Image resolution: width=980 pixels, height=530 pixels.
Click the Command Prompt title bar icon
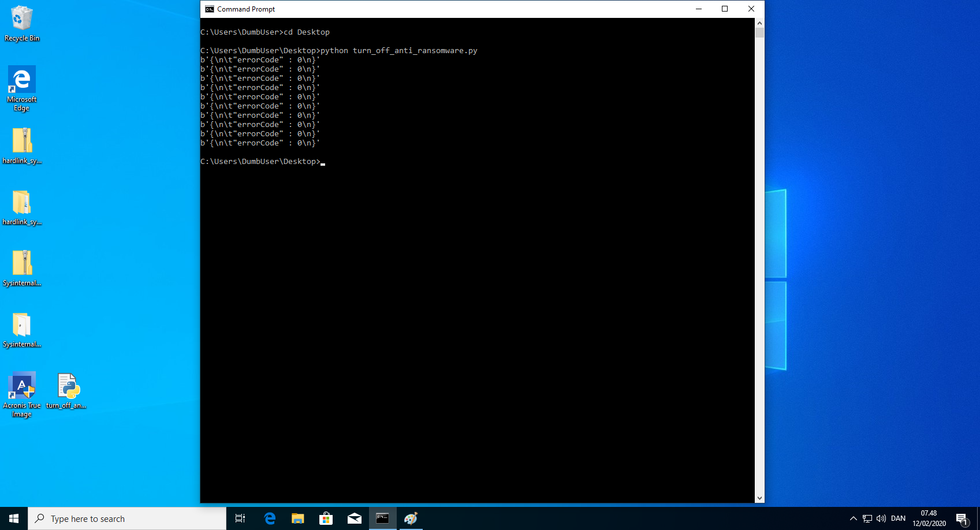(210, 9)
